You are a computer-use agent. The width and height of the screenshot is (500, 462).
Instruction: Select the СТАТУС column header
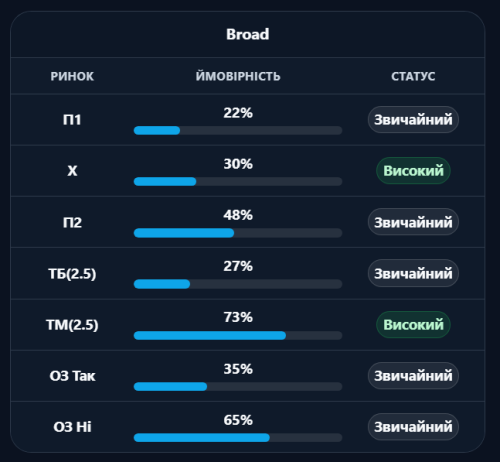[413, 76]
